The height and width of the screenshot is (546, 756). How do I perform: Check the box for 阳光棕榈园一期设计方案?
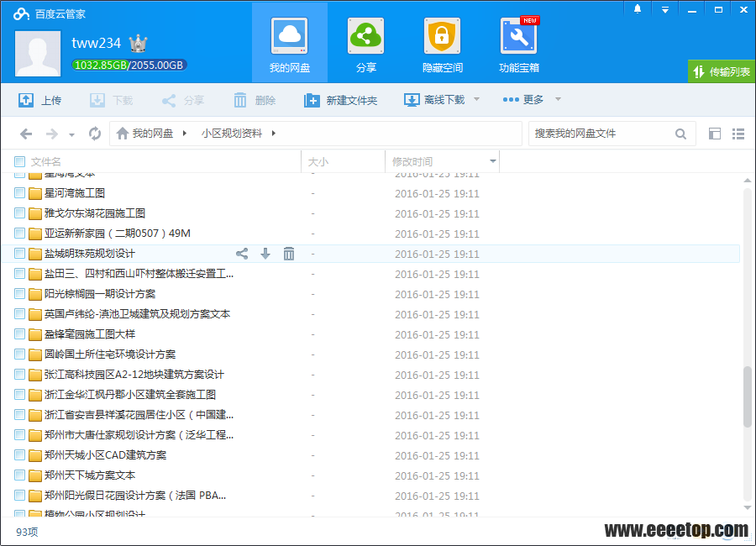click(20, 294)
